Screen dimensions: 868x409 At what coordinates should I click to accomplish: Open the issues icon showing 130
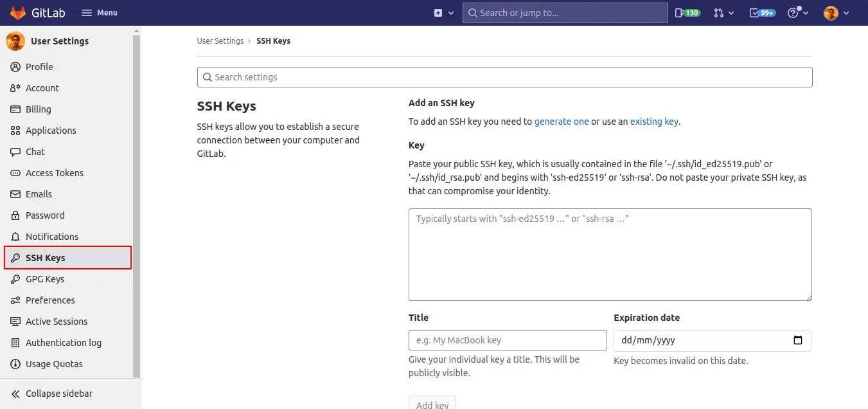coord(687,13)
